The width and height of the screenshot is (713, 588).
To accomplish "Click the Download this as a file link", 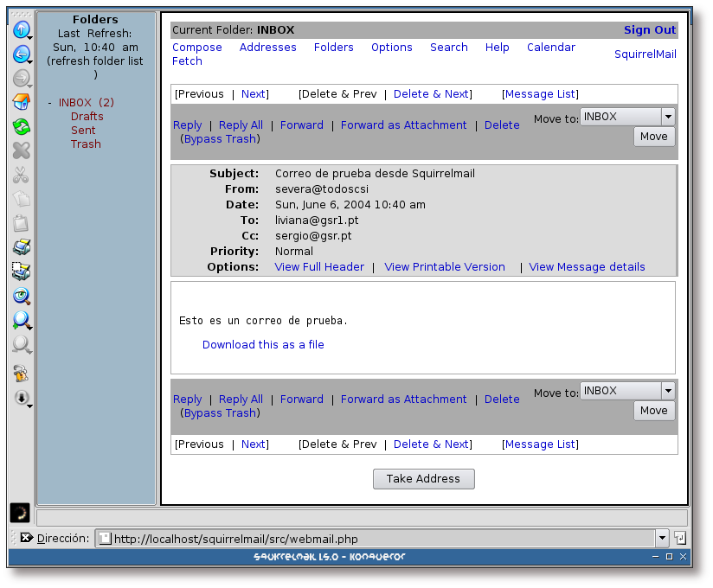I will coord(263,345).
